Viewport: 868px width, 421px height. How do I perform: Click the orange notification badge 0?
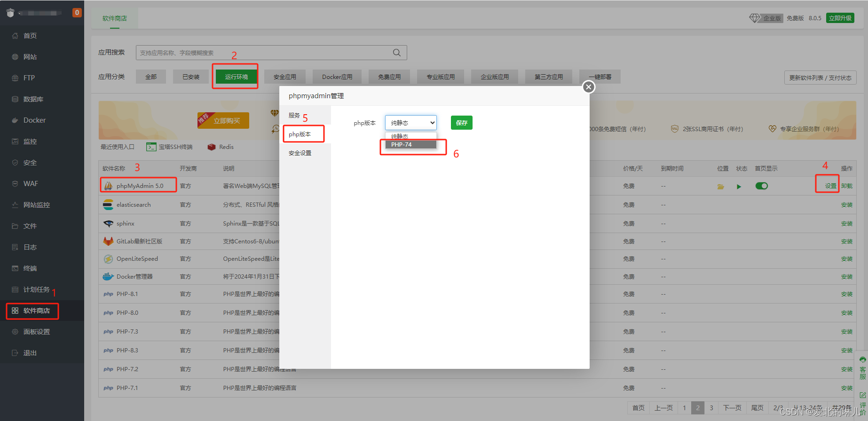click(77, 13)
